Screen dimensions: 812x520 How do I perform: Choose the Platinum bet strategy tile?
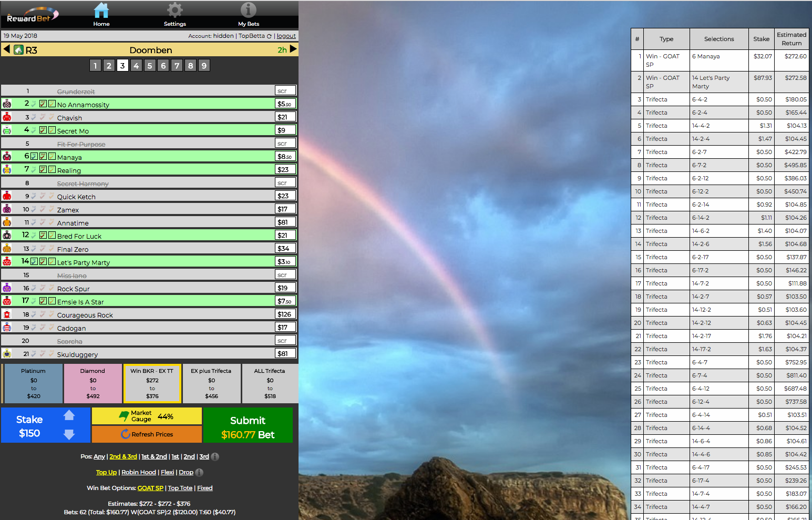34,384
